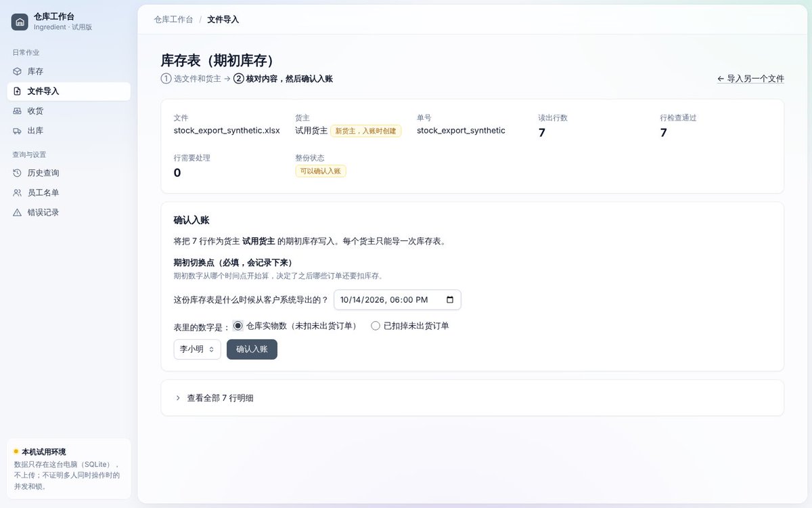Click the 试用货主 owner name in summary

pyautogui.click(x=311, y=130)
